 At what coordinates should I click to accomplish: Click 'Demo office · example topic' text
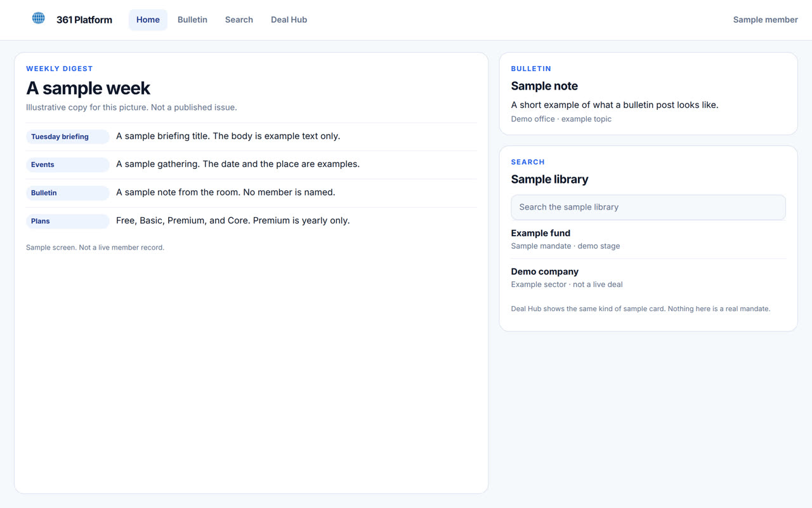coord(561,119)
